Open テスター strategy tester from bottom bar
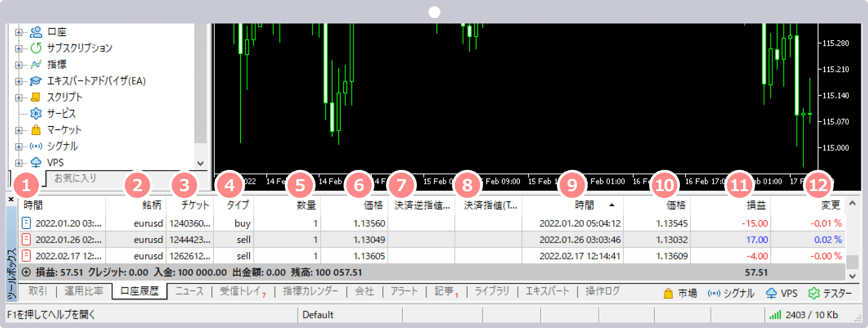 tap(830, 293)
